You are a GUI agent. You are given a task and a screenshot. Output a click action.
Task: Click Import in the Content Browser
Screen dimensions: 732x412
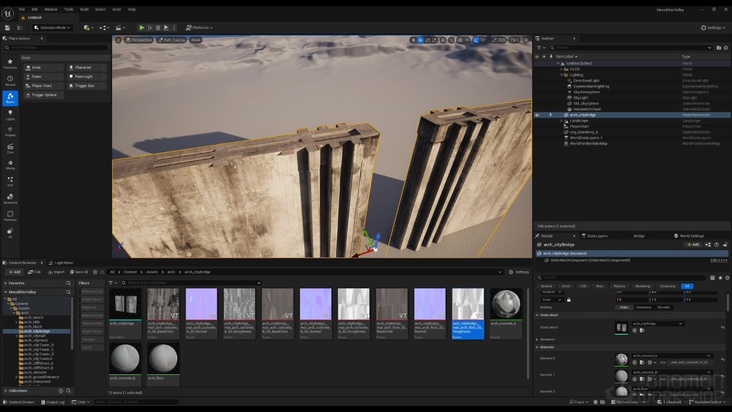point(56,272)
